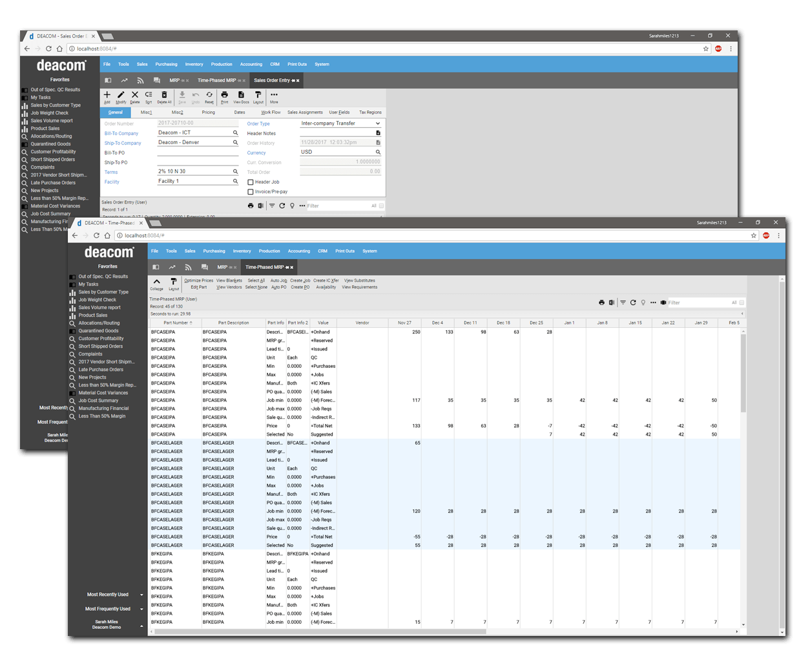Click Bill-To Company link label

pos(121,133)
